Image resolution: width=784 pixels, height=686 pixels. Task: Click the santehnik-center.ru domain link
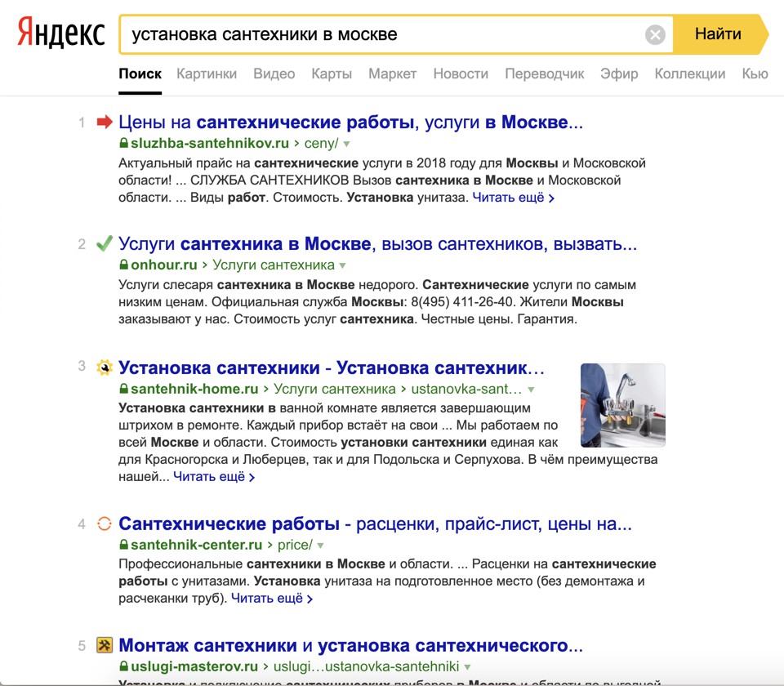pyautogui.click(x=196, y=545)
